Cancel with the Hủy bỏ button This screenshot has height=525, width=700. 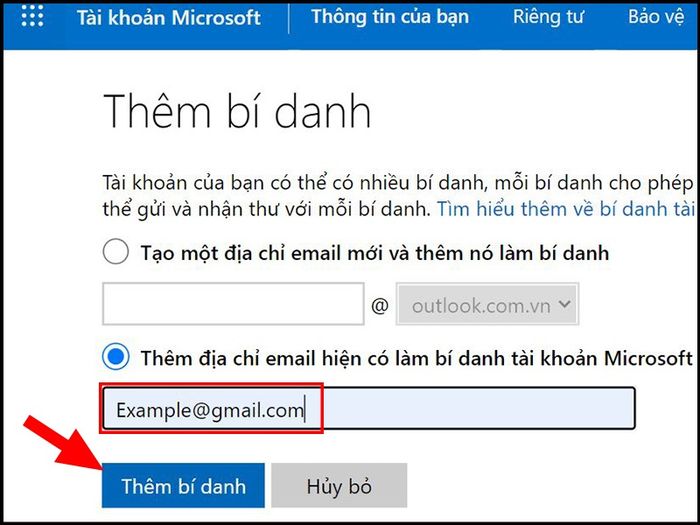[x=339, y=485]
